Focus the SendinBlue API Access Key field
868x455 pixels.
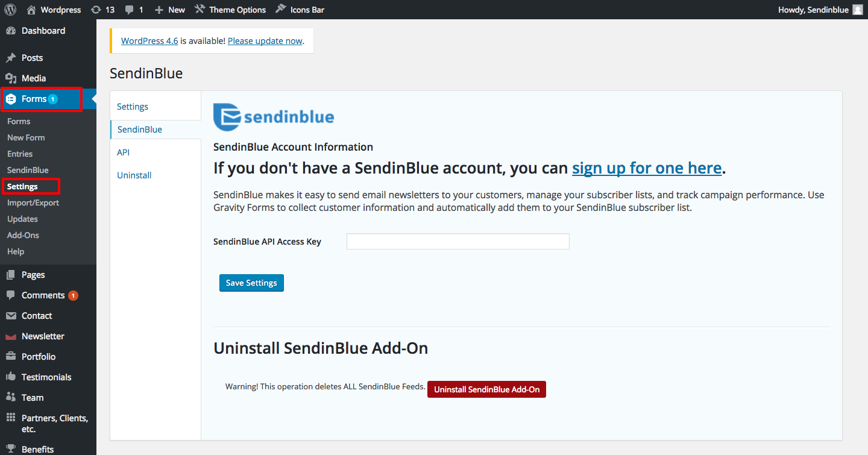[x=458, y=242]
